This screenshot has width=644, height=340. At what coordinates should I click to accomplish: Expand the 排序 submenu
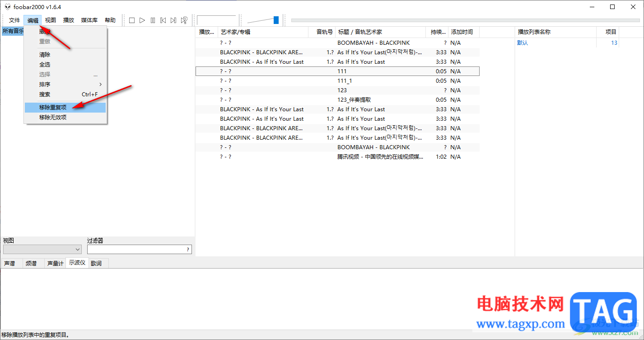(x=65, y=85)
